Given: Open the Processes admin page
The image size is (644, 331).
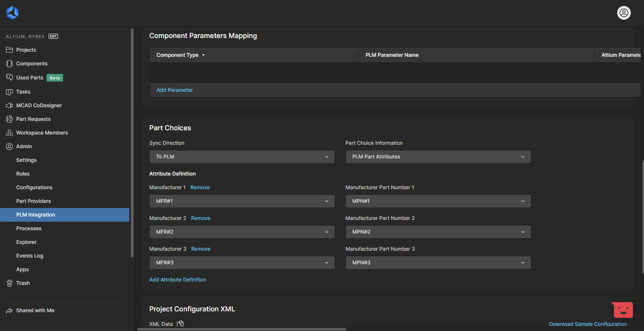Looking at the screenshot, I should point(29,228).
